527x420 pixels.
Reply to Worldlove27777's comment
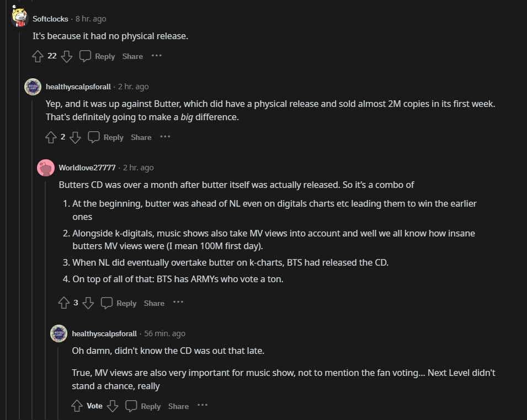119,303
